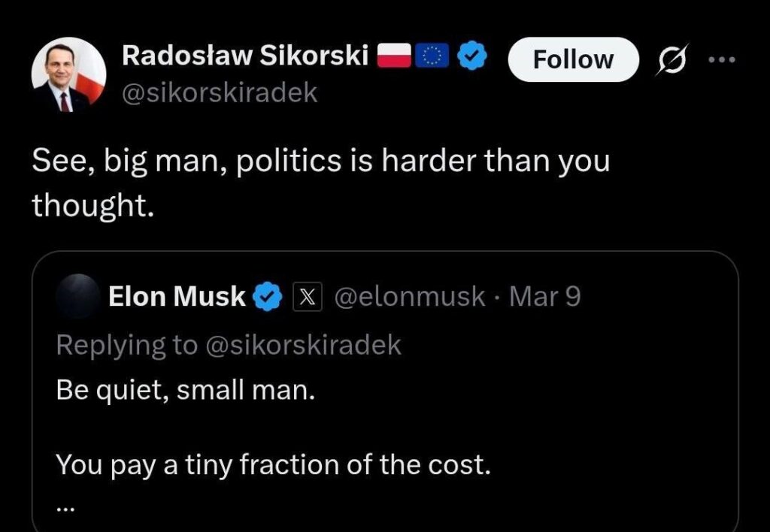The width and height of the screenshot is (770, 532).
Task: Open Radosław Sikorski's profile avatar
Action: [68, 74]
